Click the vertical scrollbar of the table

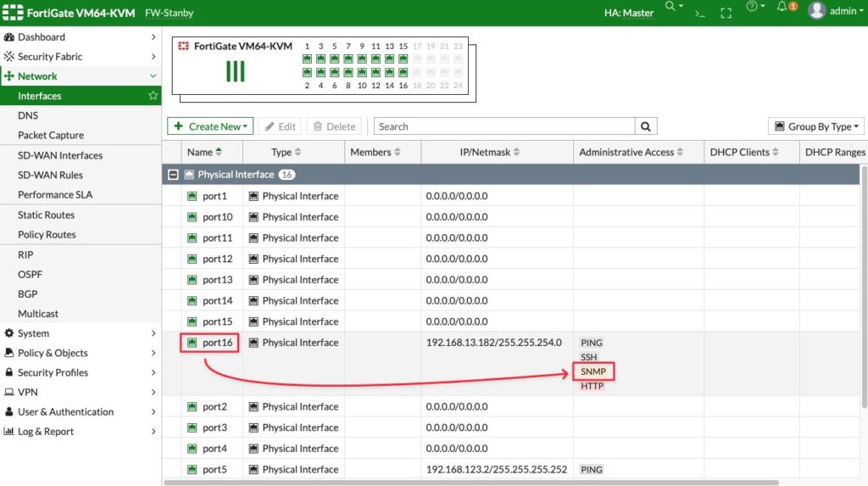pyautogui.click(x=864, y=287)
